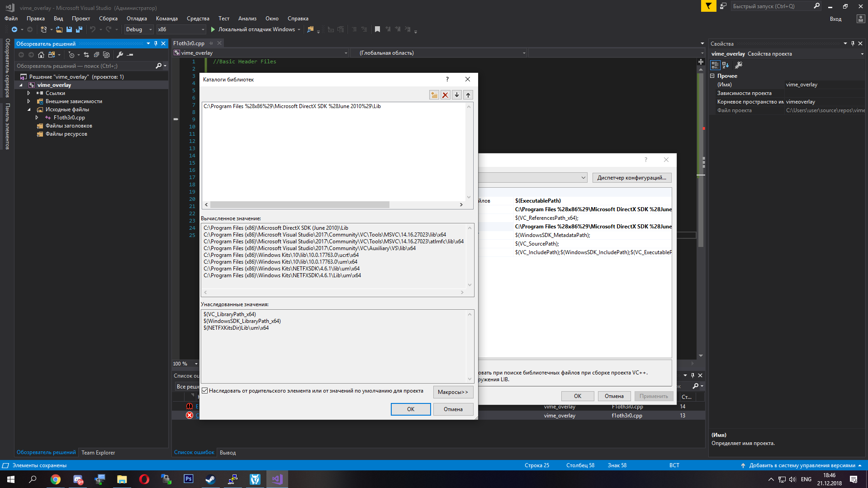Move library path up with arrow icon
The image size is (868, 488).
(468, 95)
